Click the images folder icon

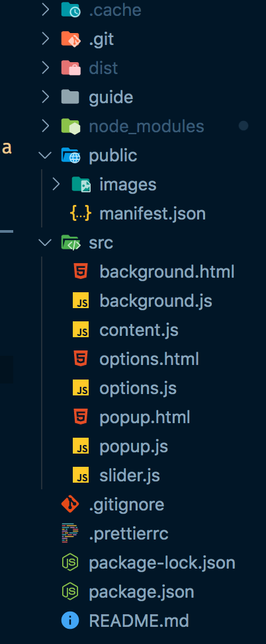click(x=81, y=185)
